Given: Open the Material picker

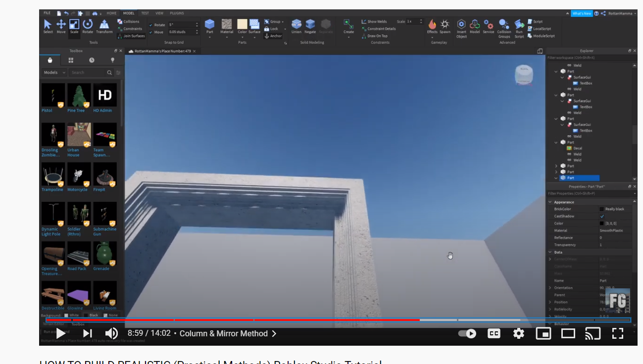Looking at the screenshot, I should (227, 26).
